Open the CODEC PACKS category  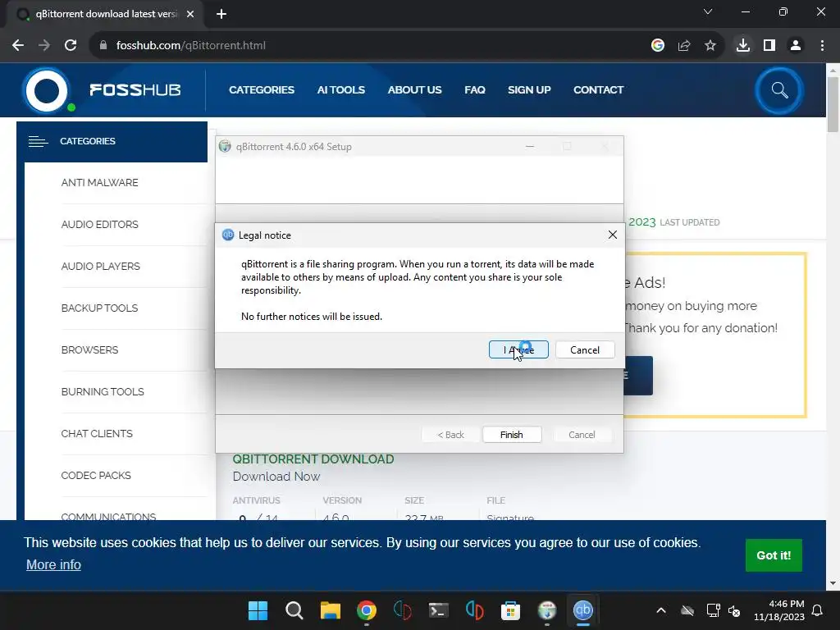96,475
